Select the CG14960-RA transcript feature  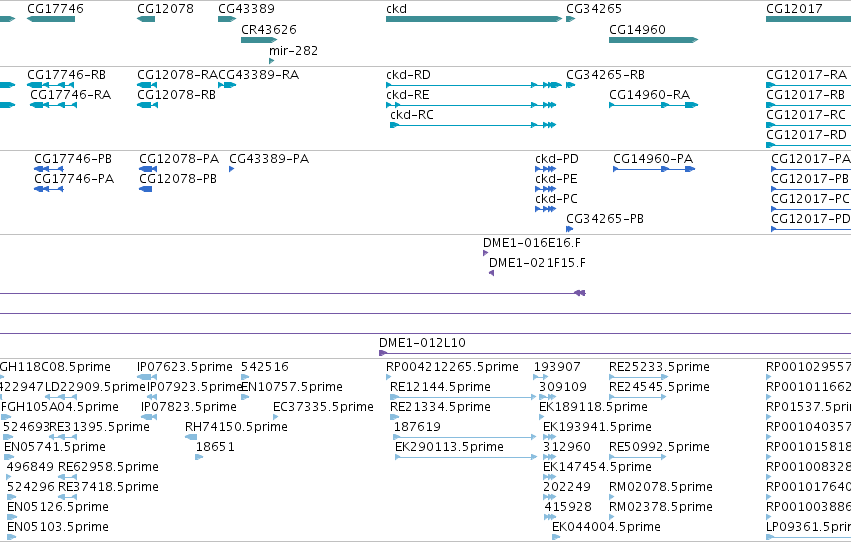coord(653,105)
